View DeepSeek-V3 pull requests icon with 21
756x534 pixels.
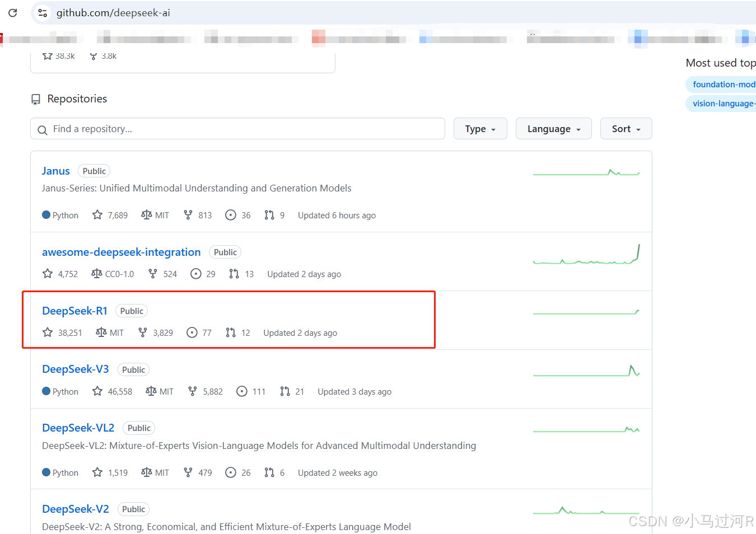285,391
